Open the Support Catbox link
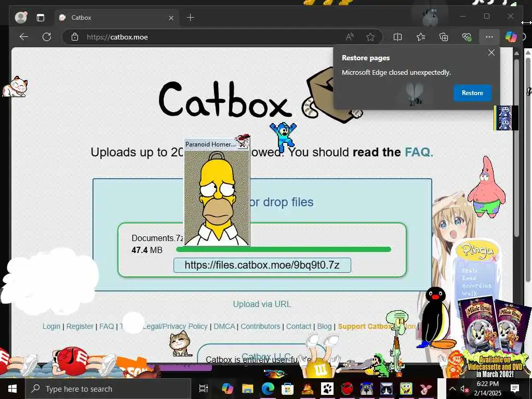The image size is (532, 399). pos(364,326)
